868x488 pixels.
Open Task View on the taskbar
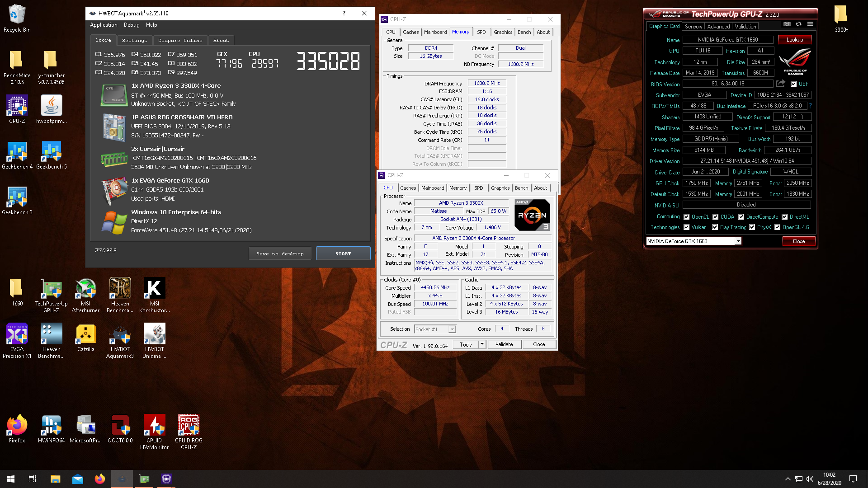(x=33, y=479)
